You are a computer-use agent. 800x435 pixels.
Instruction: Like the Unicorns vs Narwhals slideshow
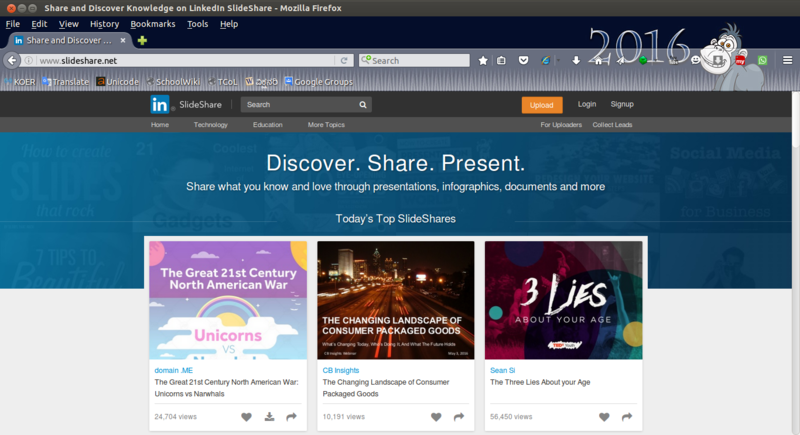[x=246, y=417]
